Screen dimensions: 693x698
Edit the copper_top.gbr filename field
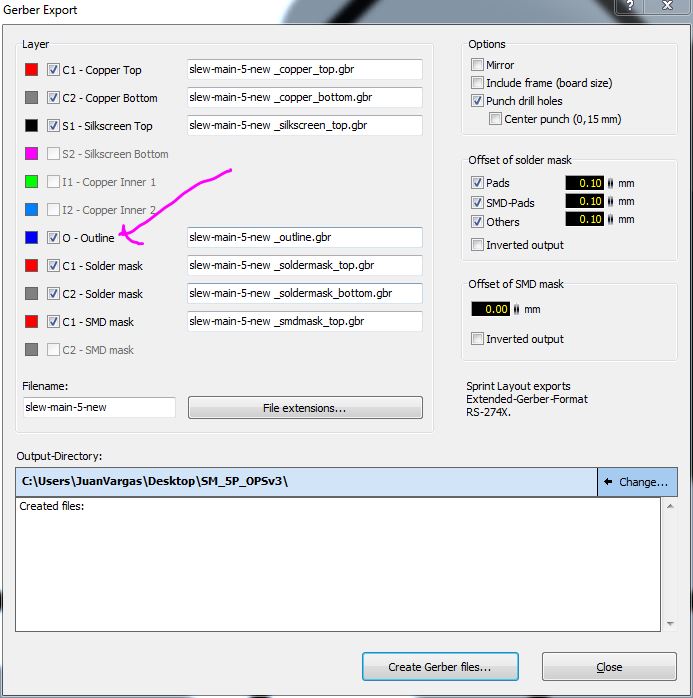pyautogui.click(x=304, y=69)
